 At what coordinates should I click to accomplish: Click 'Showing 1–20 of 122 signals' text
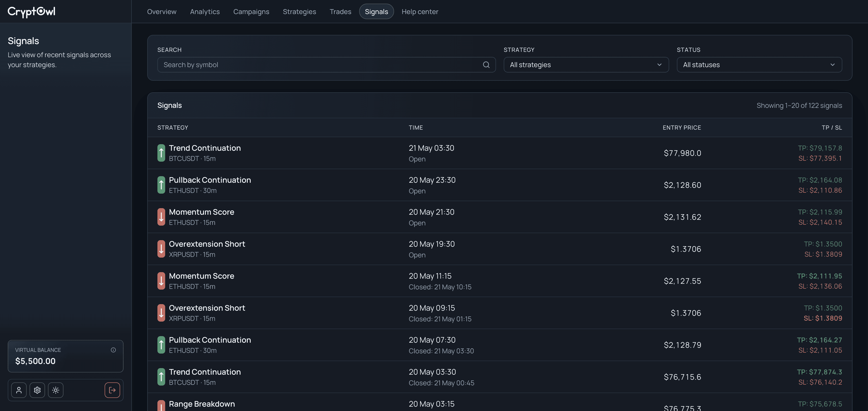[x=799, y=105]
